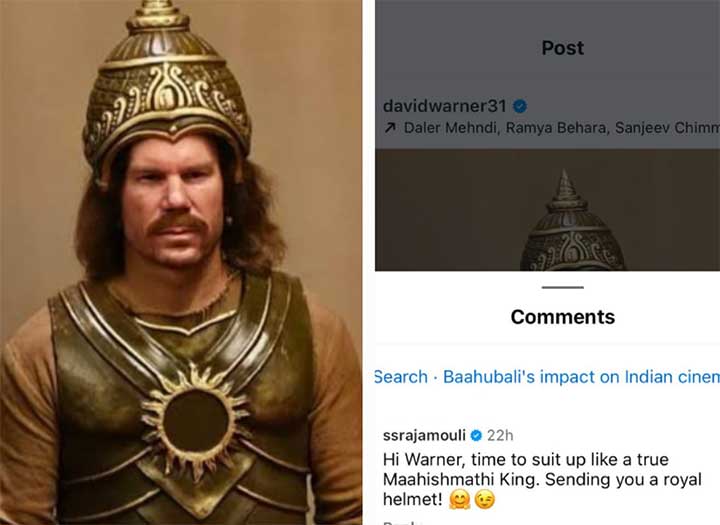This screenshot has height=525, width=720.
Task: Tap the helmet in the left photo
Action: click(167, 87)
